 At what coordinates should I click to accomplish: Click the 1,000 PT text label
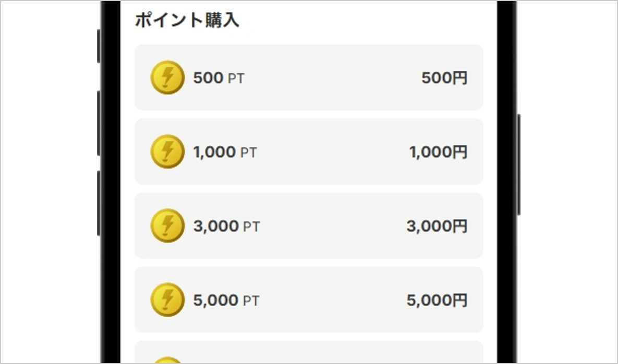[225, 152]
